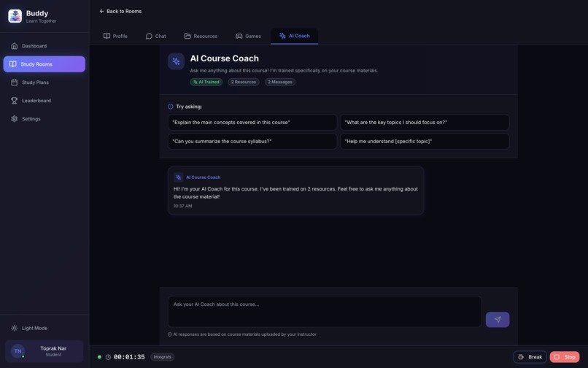Click the back arrow icon
The image size is (588, 368).
101,11
